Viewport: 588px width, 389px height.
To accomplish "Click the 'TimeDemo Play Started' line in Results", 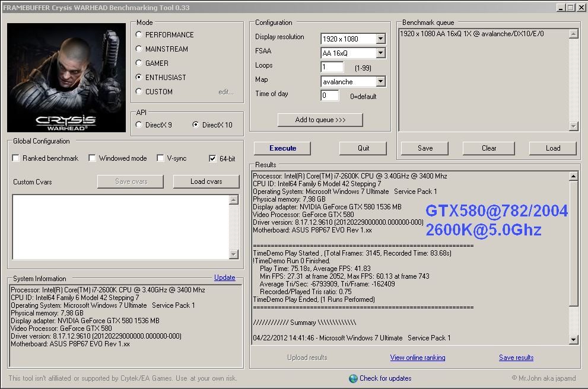I will [352, 253].
